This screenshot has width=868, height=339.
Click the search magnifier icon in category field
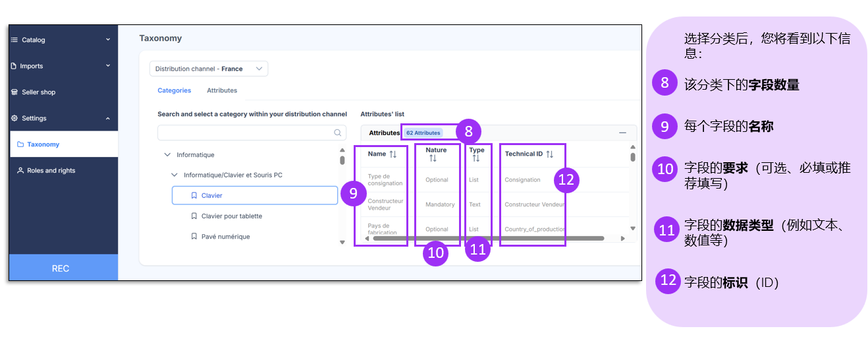pos(339,133)
